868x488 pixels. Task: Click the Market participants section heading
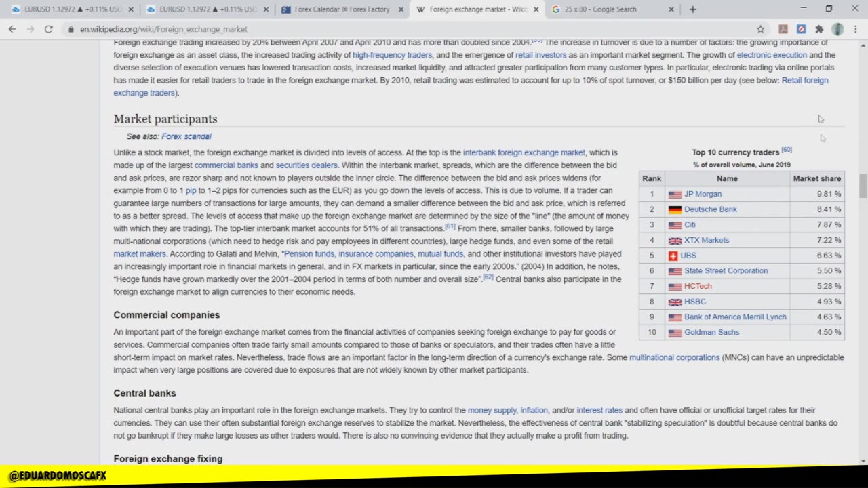(165, 119)
